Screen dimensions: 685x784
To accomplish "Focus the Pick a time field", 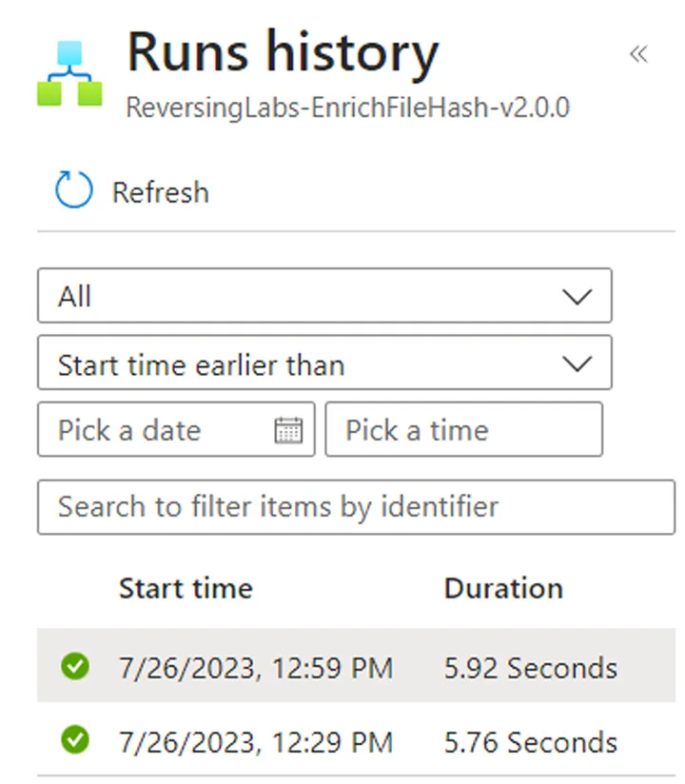I will pyautogui.click(x=464, y=429).
